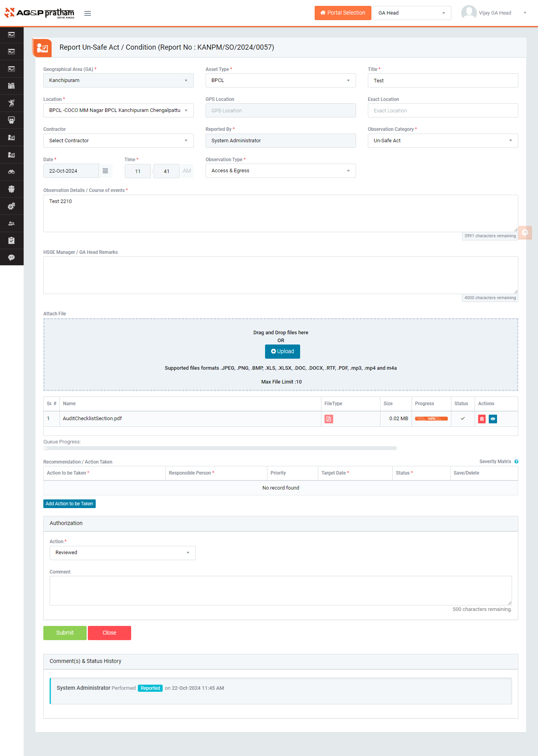Click the clipboard checklist sidebar icon
The image size is (538, 756).
click(x=11, y=240)
